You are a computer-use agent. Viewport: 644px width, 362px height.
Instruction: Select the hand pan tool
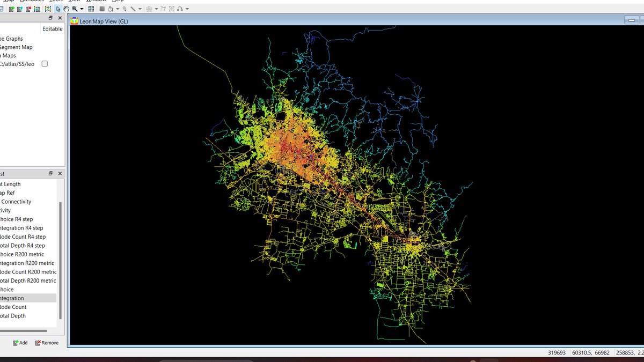click(66, 9)
